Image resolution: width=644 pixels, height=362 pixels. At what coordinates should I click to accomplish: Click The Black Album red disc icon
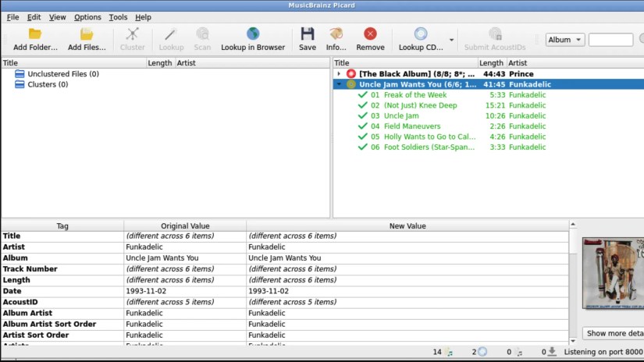click(x=350, y=74)
